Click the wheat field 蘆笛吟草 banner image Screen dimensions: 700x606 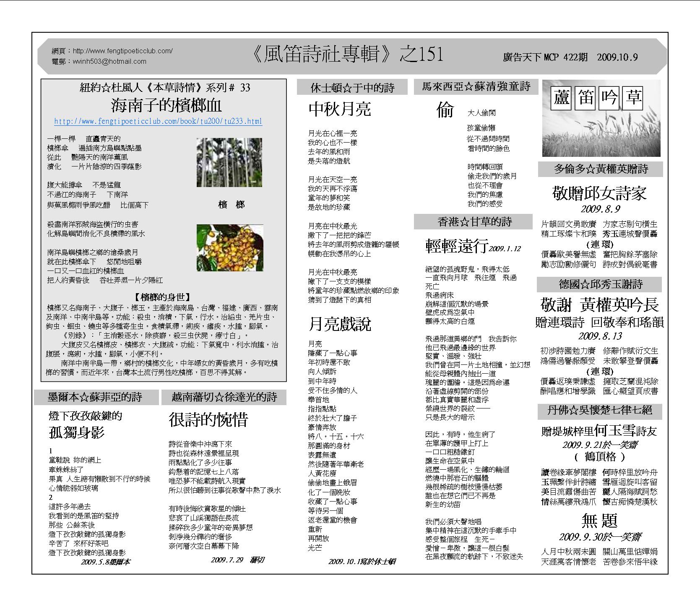[601, 118]
